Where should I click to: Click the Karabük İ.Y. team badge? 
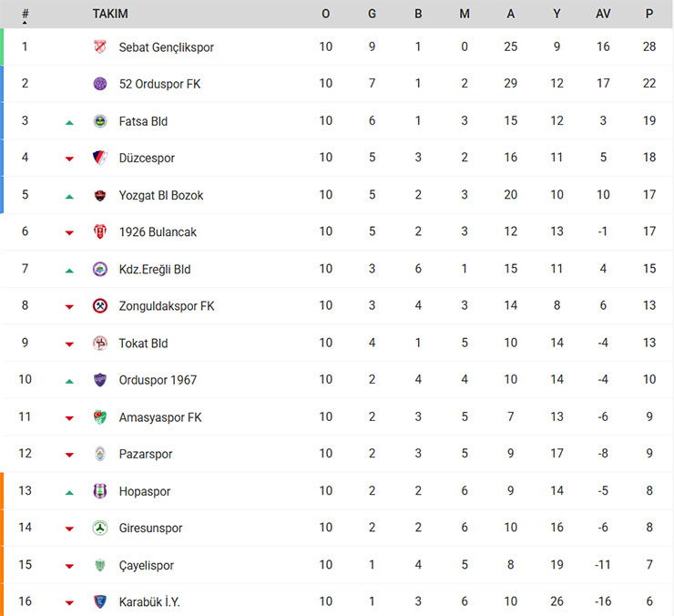coord(100,601)
